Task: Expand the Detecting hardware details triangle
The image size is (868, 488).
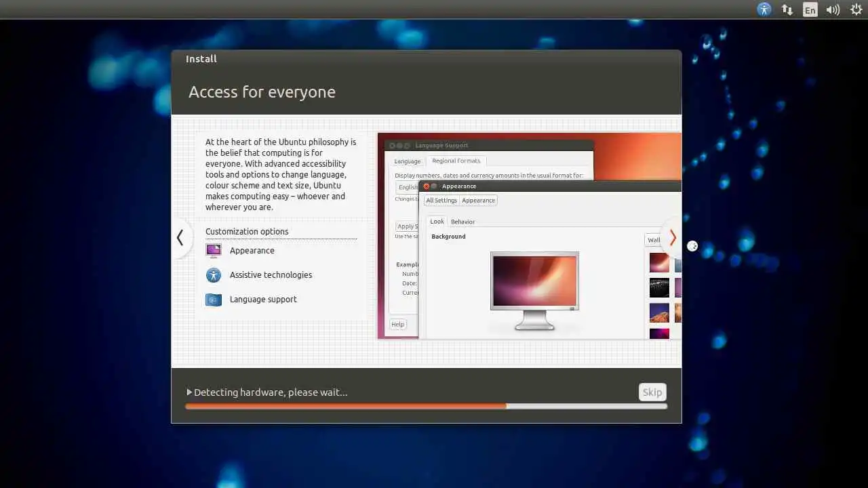Action: (x=189, y=392)
